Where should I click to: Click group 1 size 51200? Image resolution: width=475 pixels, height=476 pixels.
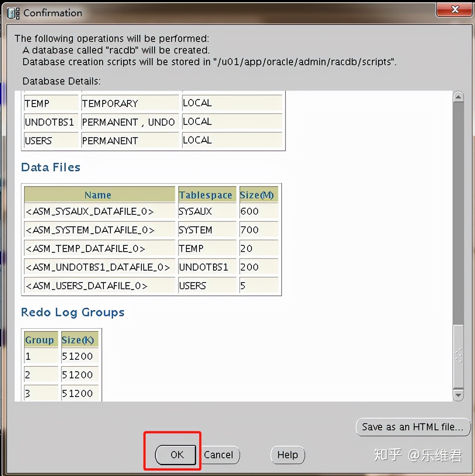coord(79,357)
